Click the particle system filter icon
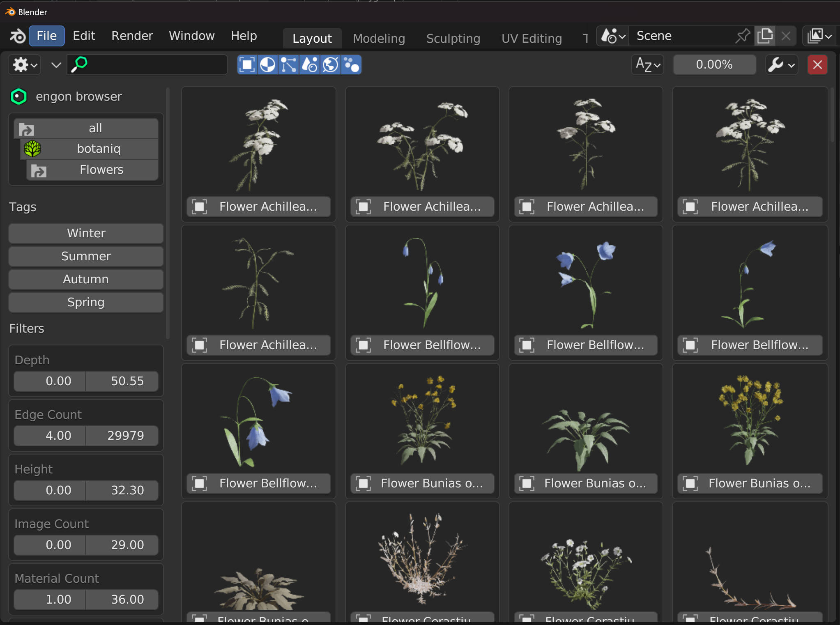The image size is (840, 625). pyautogui.click(x=351, y=65)
